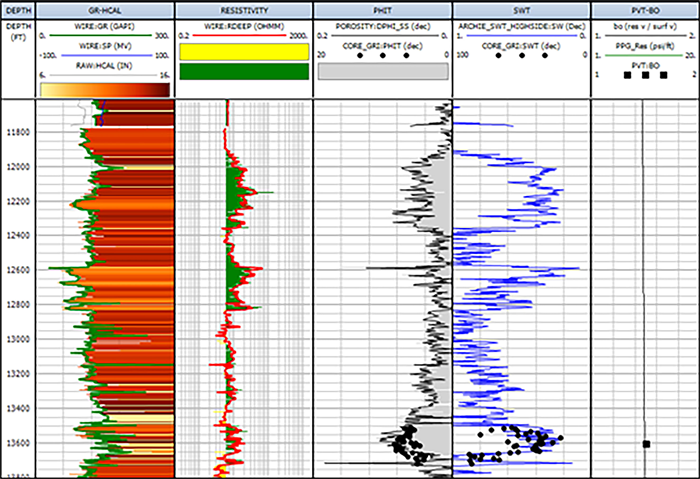
Task: Click the CORE_GRI:SWT legend dots in SWT header
Action: [x=521, y=55]
